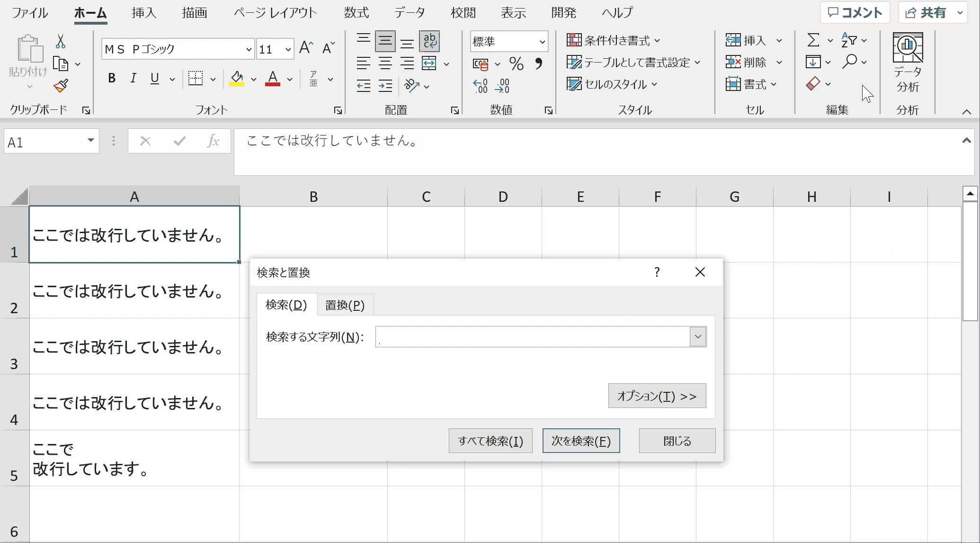Align text left icon
The height and width of the screenshot is (543, 980).
pos(364,63)
